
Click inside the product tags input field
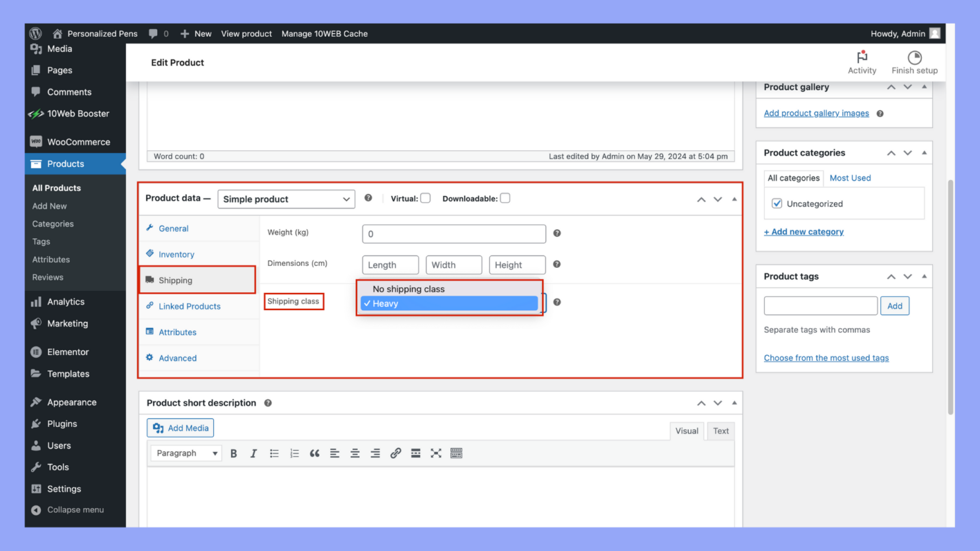pos(820,305)
